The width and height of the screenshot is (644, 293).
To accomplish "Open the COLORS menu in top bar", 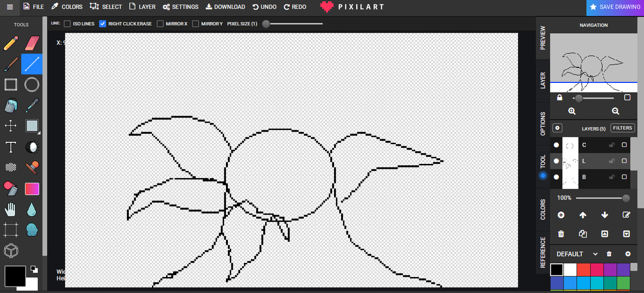I will pyautogui.click(x=67, y=7).
